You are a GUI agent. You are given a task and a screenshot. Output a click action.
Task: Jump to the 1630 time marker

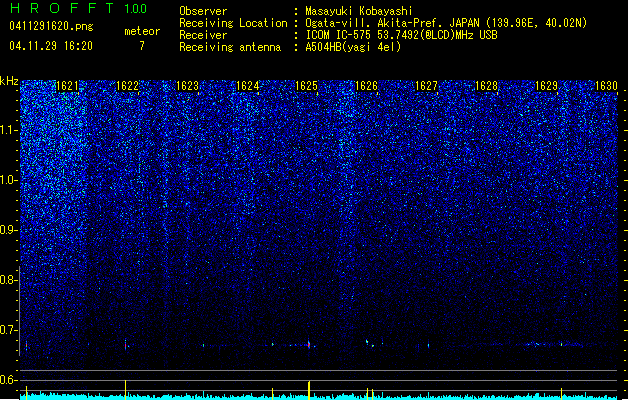point(606,86)
